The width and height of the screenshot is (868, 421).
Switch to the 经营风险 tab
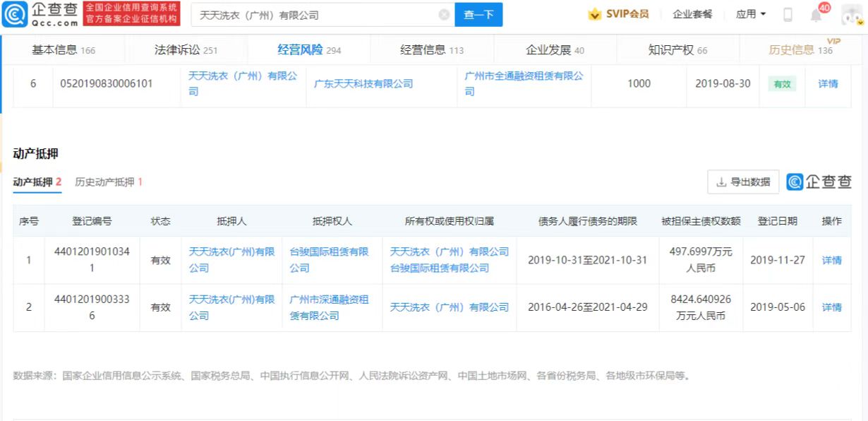tap(309, 50)
